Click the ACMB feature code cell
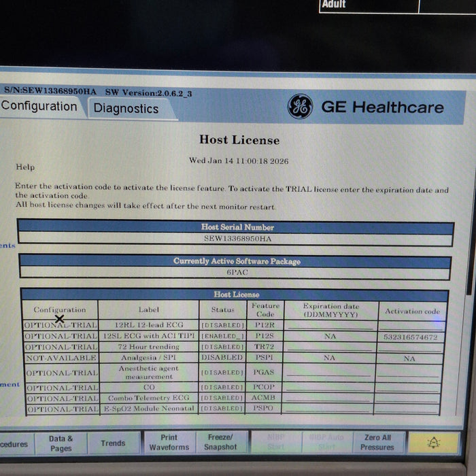 pos(263,397)
